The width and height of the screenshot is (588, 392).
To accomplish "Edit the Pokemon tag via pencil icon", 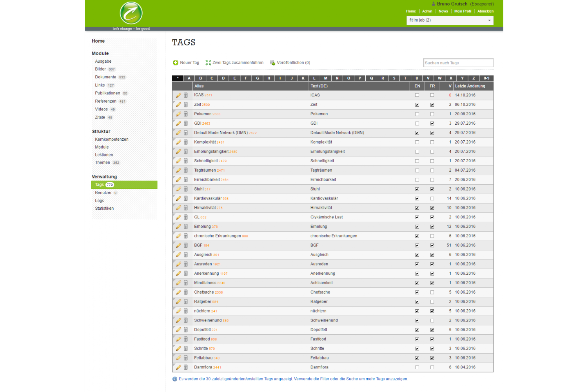I will 178,114.
